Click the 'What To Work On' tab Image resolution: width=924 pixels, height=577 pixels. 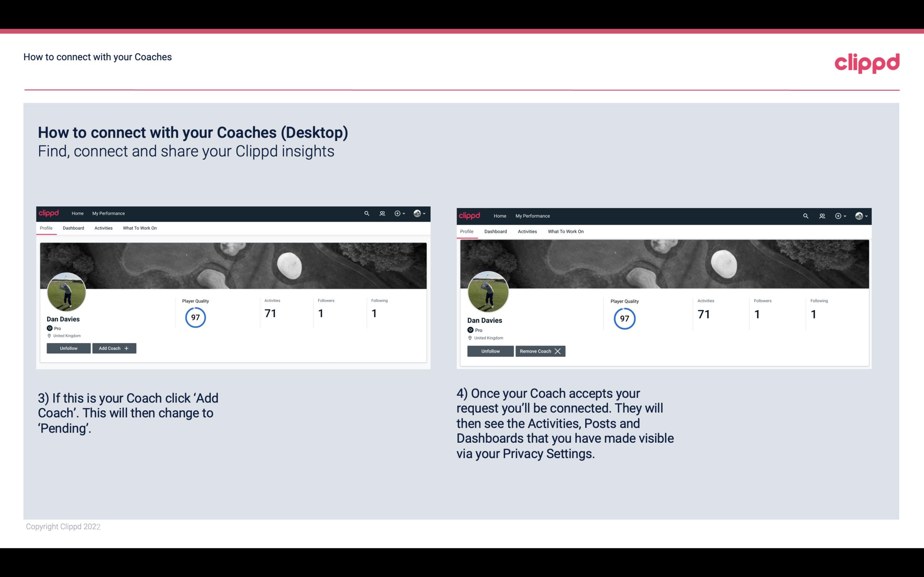tap(140, 228)
